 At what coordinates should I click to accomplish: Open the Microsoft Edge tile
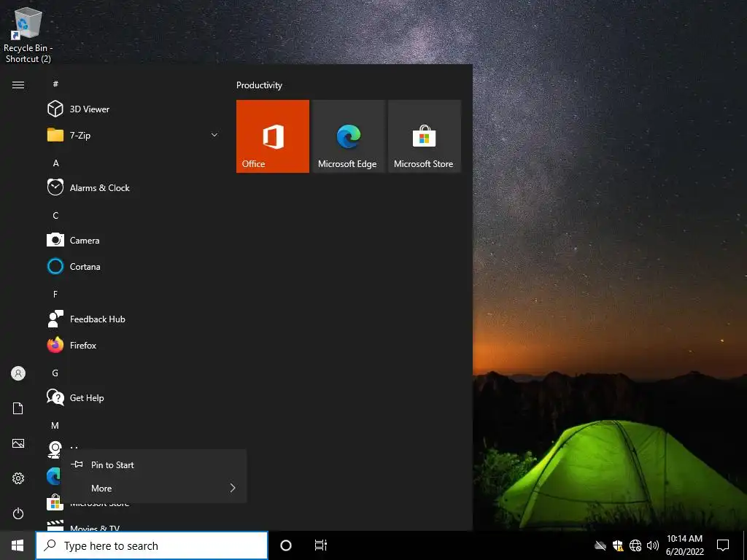point(348,136)
